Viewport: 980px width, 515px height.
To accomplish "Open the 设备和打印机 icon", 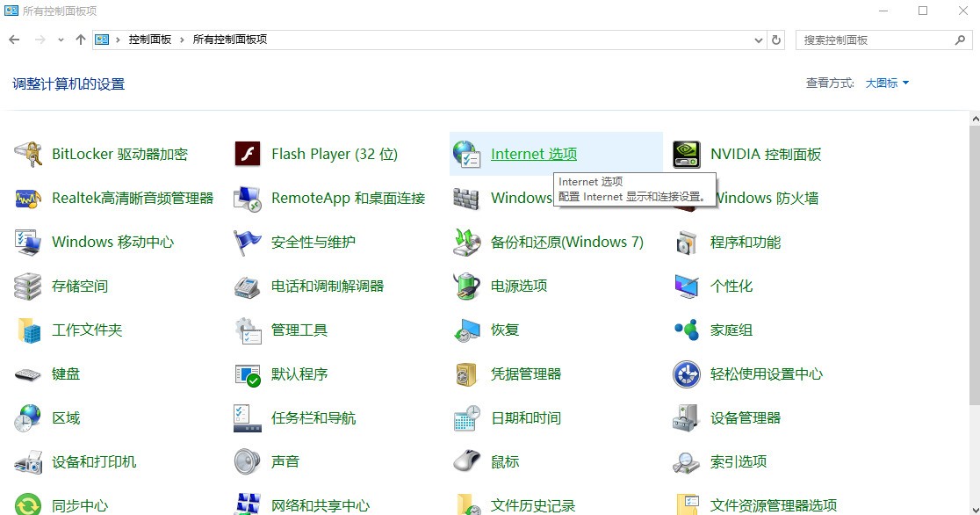I will [28, 462].
